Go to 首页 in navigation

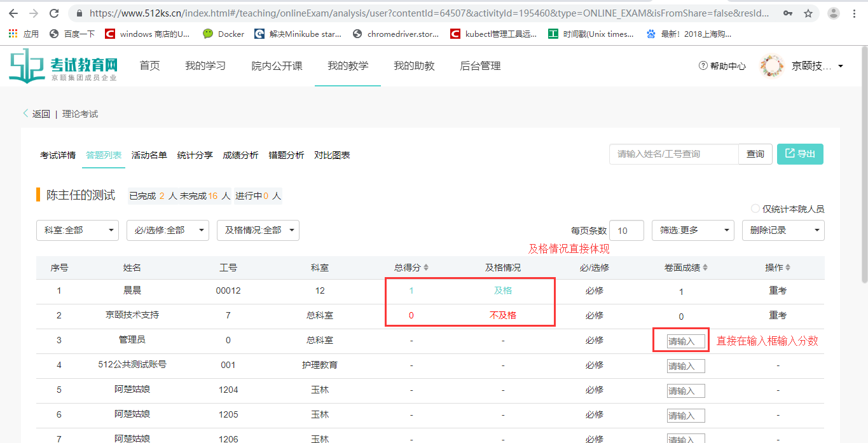(x=149, y=65)
